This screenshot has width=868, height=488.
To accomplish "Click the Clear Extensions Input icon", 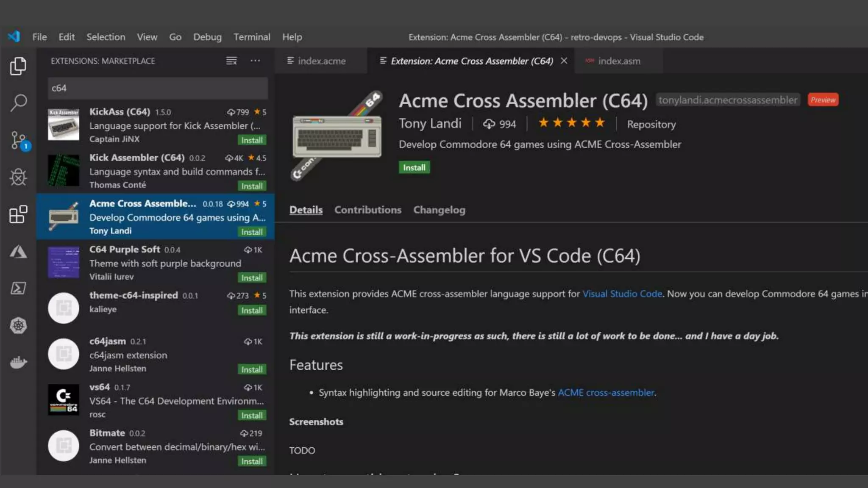I will pos(231,61).
